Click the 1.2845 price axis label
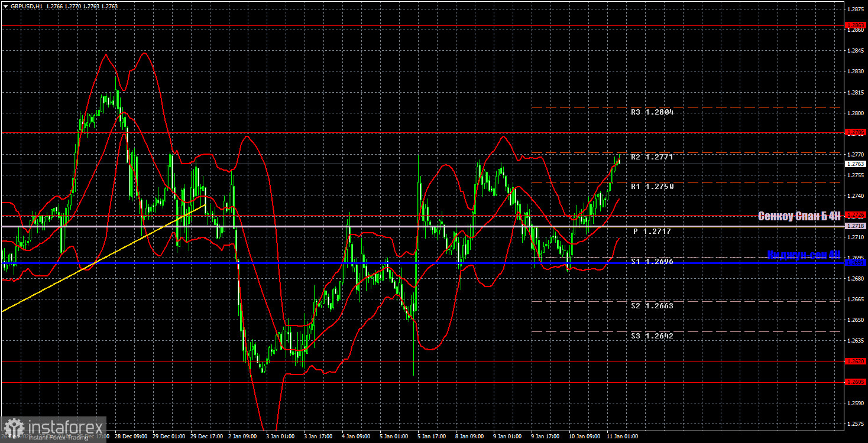The width and height of the screenshot is (868, 443). (856, 51)
